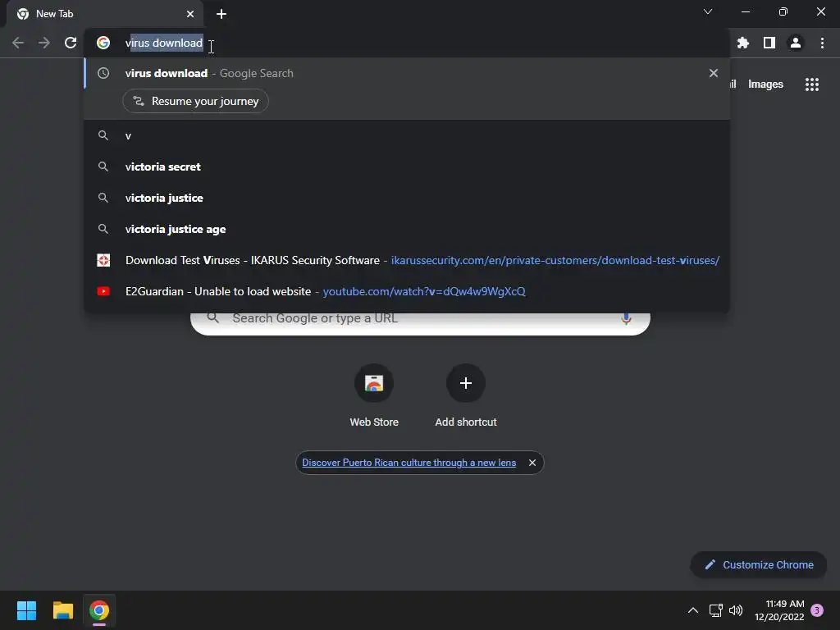Open File Explorer from the taskbar
This screenshot has width=840, height=630.
click(x=62, y=610)
